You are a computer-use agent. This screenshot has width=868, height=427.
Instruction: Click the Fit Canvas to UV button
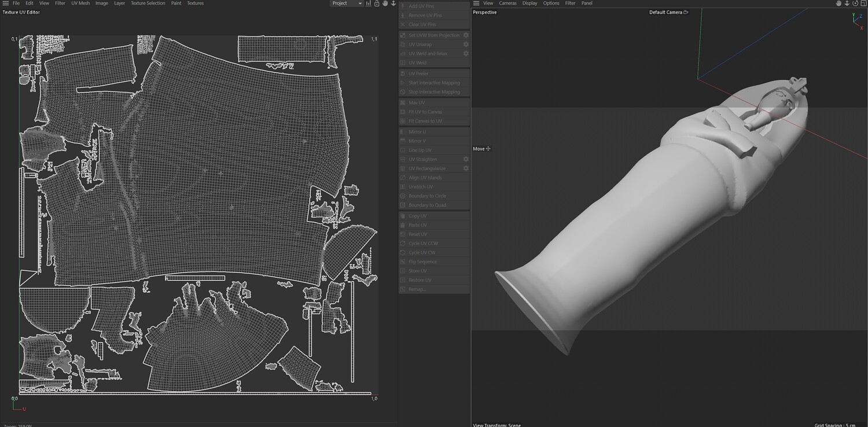click(434, 121)
